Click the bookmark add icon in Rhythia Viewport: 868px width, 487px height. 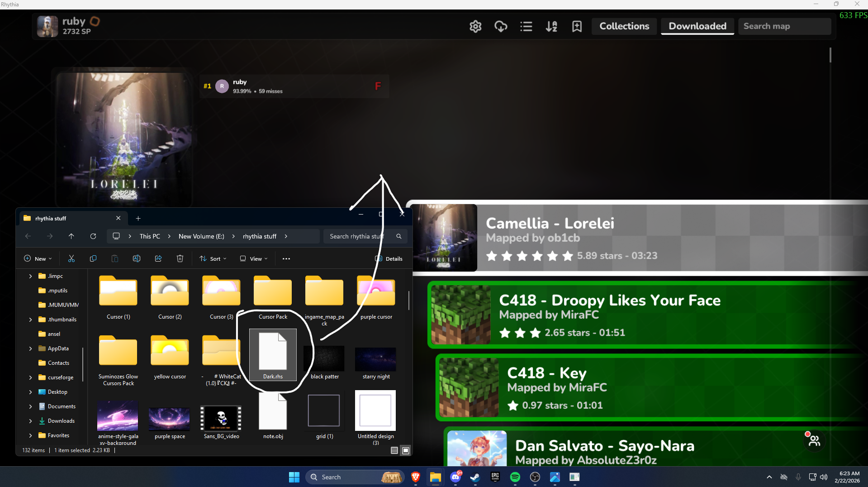(577, 26)
